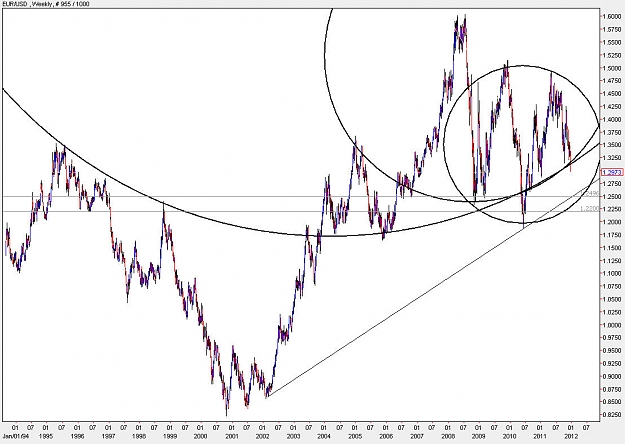Click the 0.8250 price axis label
The image size is (625, 444).
[612, 415]
